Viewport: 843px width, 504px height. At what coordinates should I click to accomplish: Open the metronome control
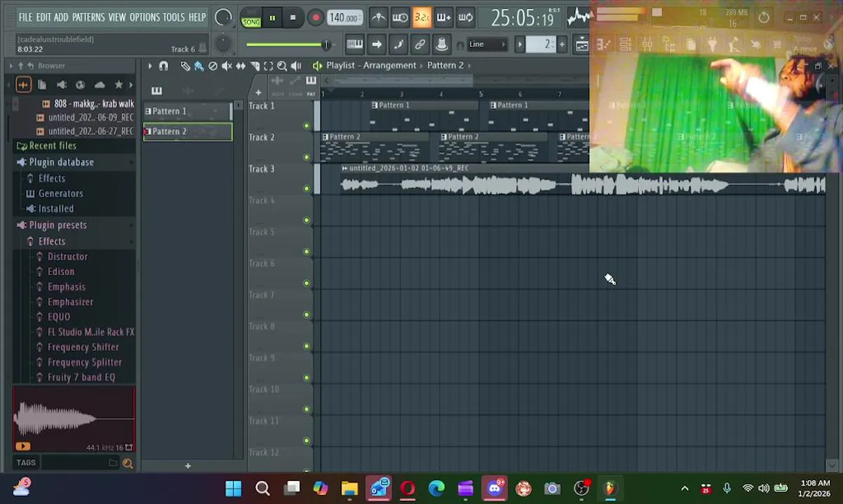pyautogui.click(x=378, y=17)
